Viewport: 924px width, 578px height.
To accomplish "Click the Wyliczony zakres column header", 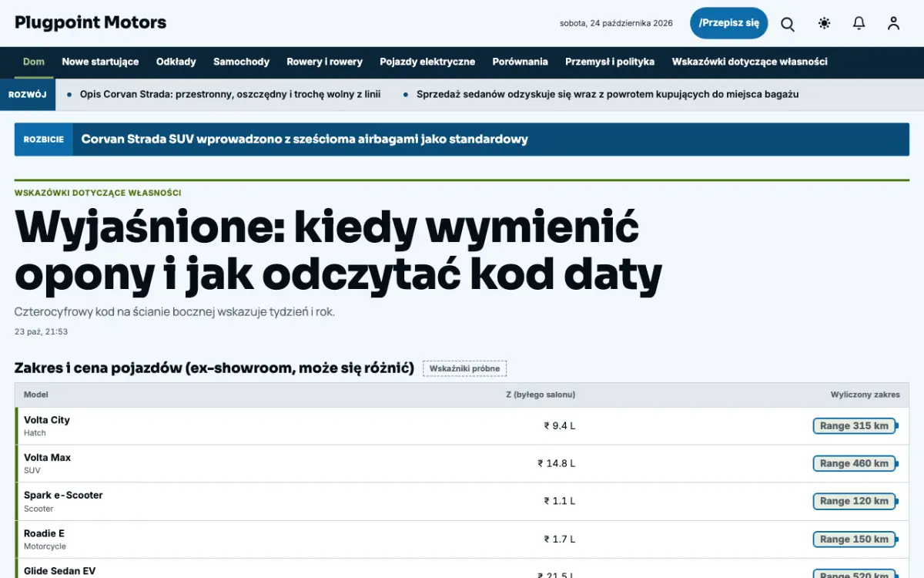I will [x=865, y=395].
